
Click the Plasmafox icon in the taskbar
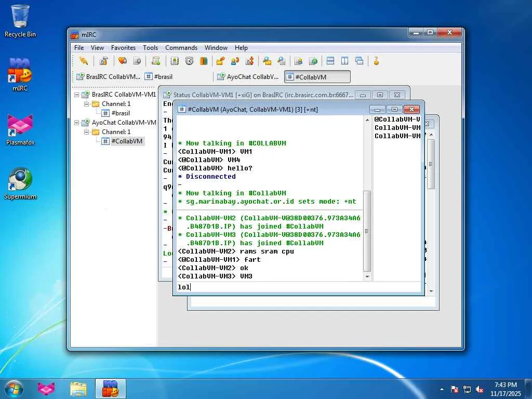click(46, 389)
